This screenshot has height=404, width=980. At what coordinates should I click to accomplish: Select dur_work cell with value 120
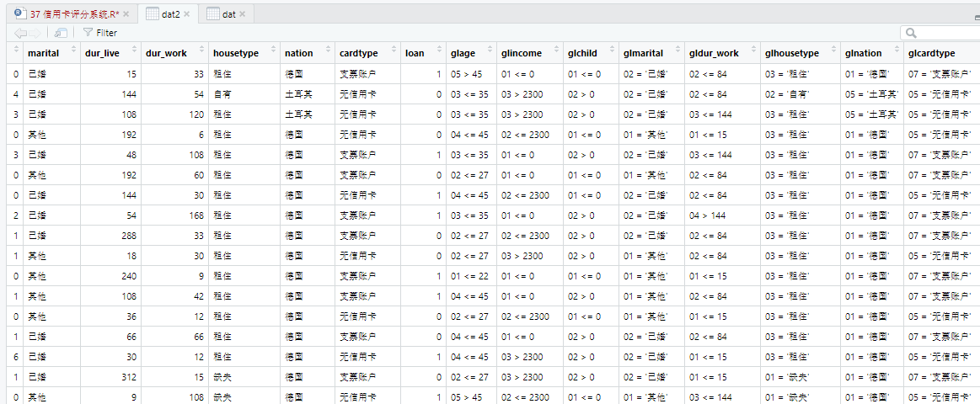pos(175,114)
